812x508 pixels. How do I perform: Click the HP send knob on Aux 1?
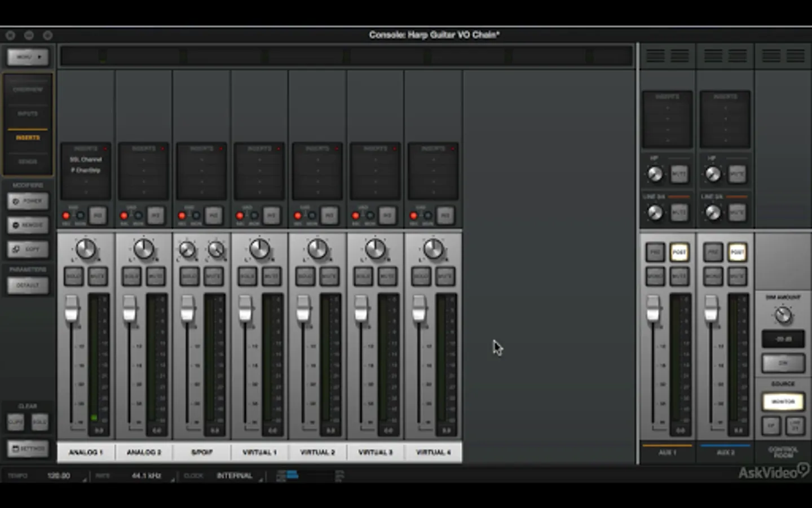(655, 174)
